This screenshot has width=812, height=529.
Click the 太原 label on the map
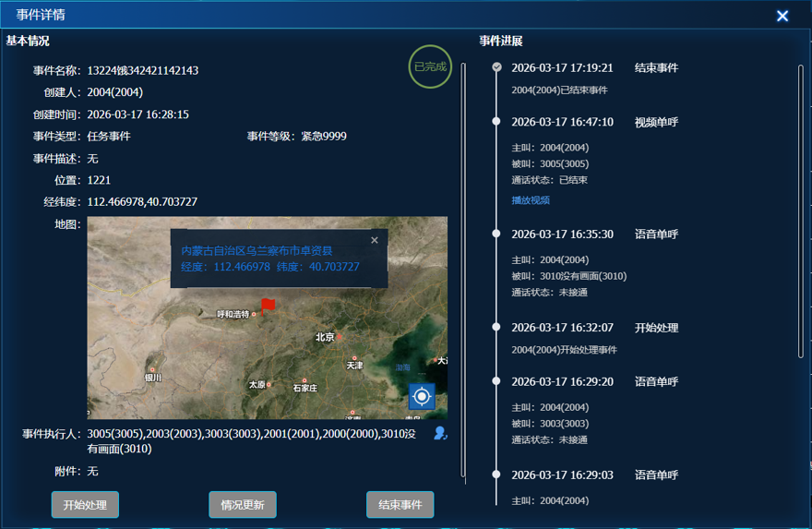[x=257, y=384]
